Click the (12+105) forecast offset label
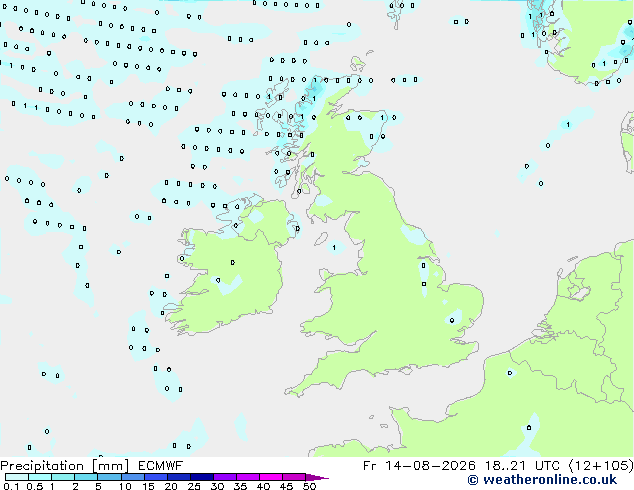Image resolution: width=634 pixels, height=490 pixels. pyautogui.click(x=601, y=466)
